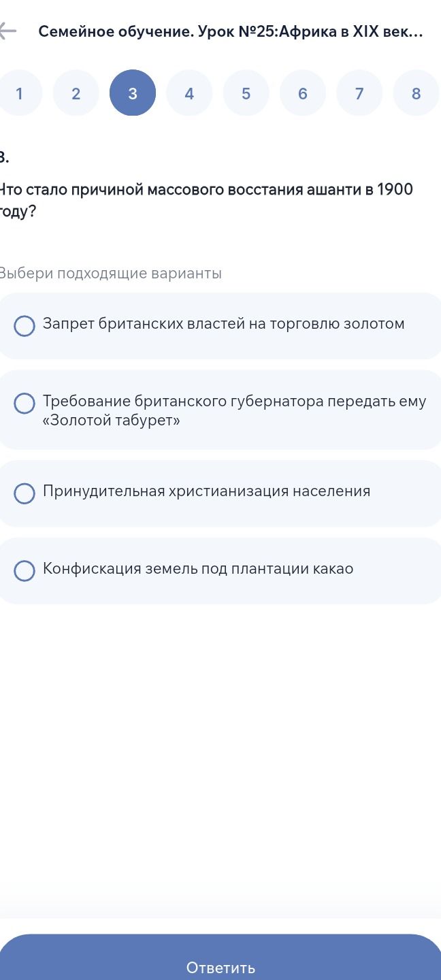Switch to question 6
The width and height of the screenshot is (441, 980).
(x=303, y=93)
